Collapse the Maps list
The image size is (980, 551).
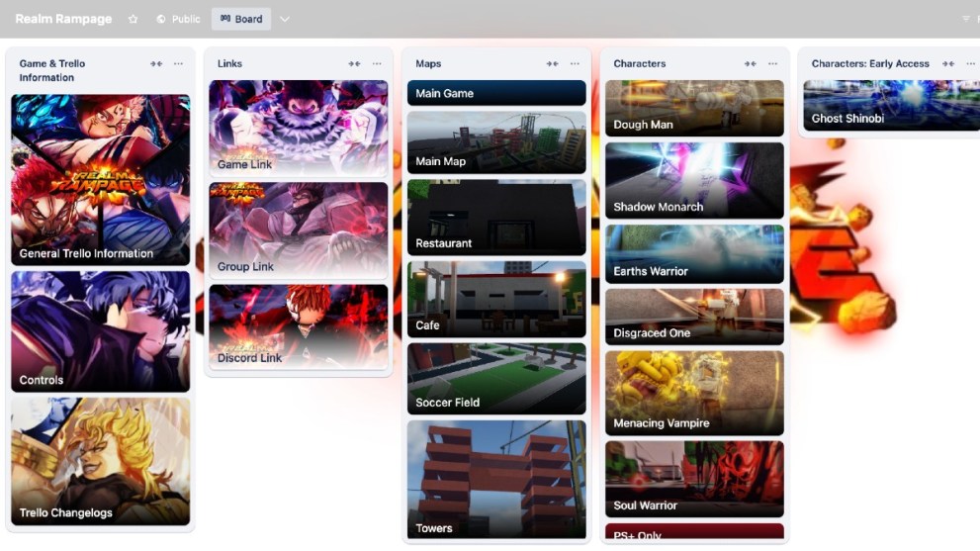[x=552, y=64]
